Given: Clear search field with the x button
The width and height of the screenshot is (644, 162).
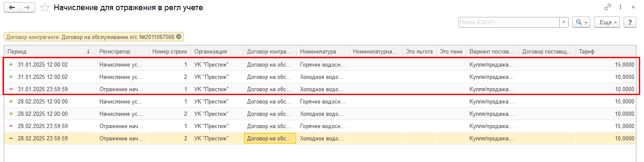Looking at the screenshot, I should [564, 22].
